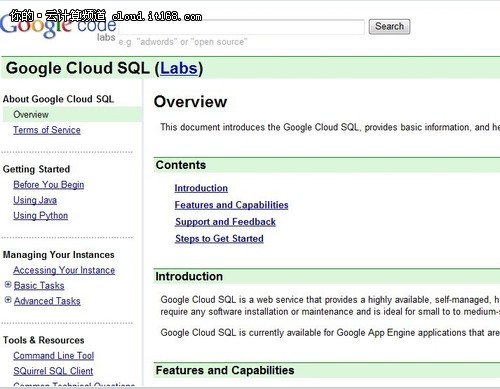Screen dimensions: 500x389
Task: Jump to Introduction in Contents
Action: (201, 188)
